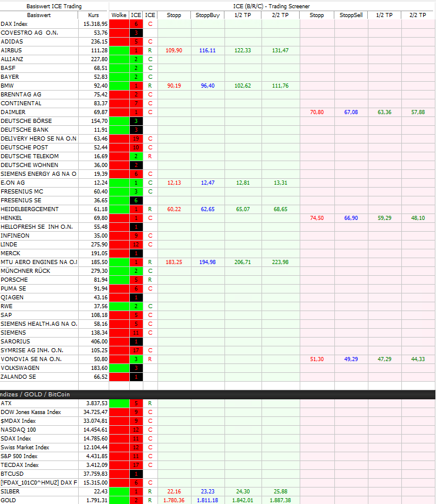Select the DEUTSCHE TELEKOM row name
The image size is (436, 504).
tap(29, 156)
